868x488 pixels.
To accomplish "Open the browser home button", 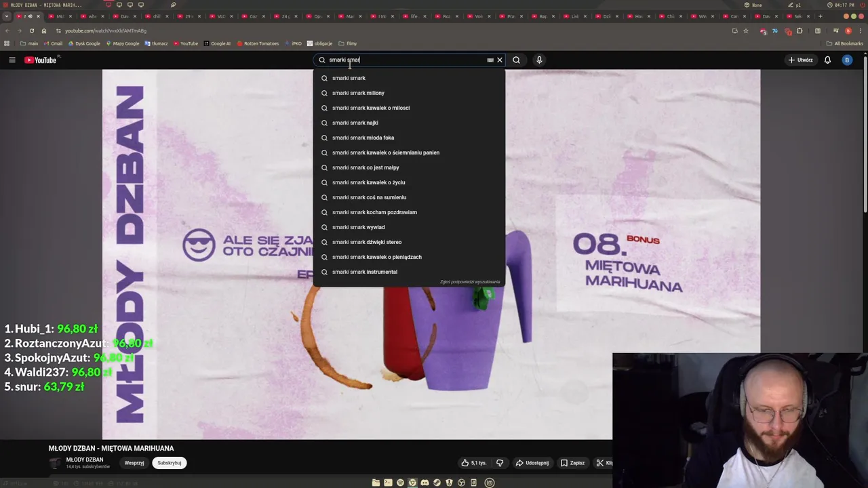I will click(44, 30).
